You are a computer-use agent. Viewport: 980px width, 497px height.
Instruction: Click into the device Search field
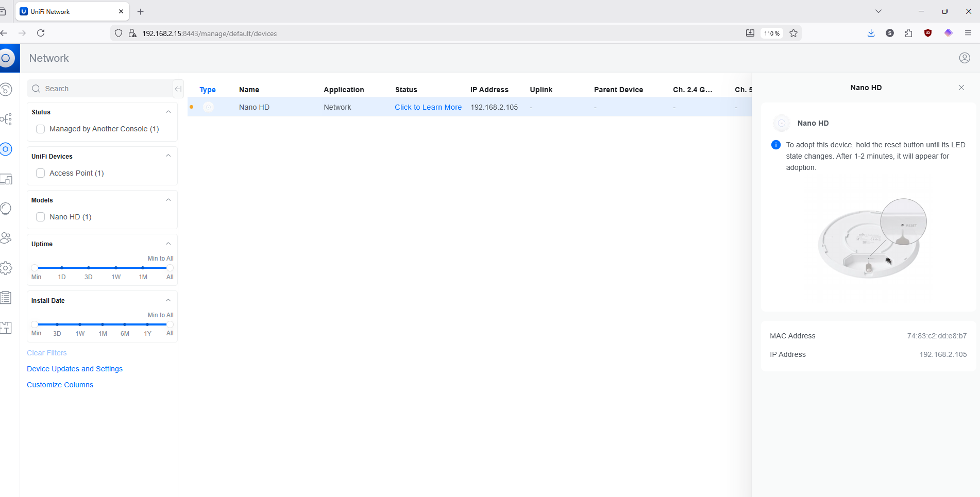pos(103,89)
